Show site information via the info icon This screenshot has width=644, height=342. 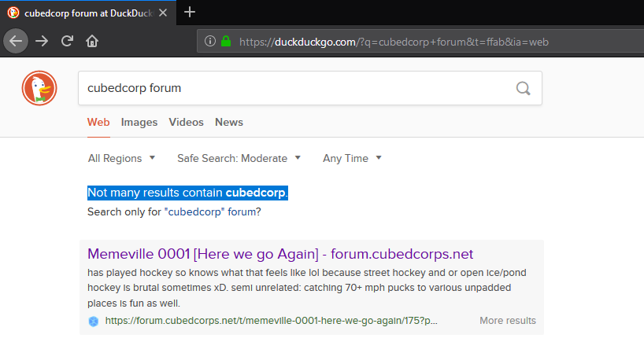[x=210, y=41]
